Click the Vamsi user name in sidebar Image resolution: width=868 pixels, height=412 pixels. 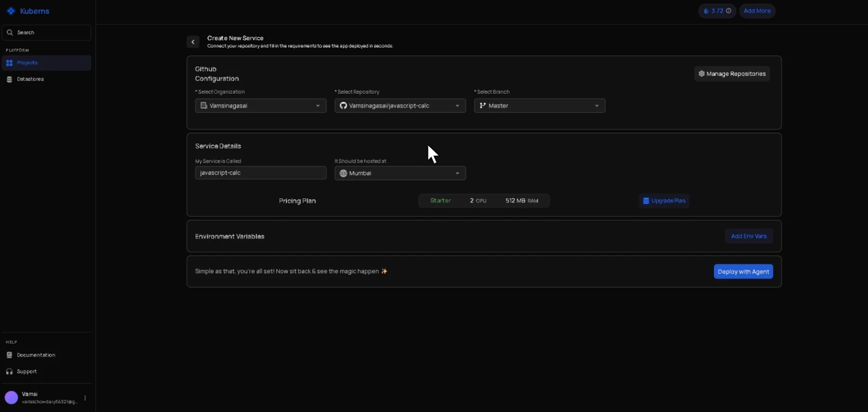coord(30,394)
